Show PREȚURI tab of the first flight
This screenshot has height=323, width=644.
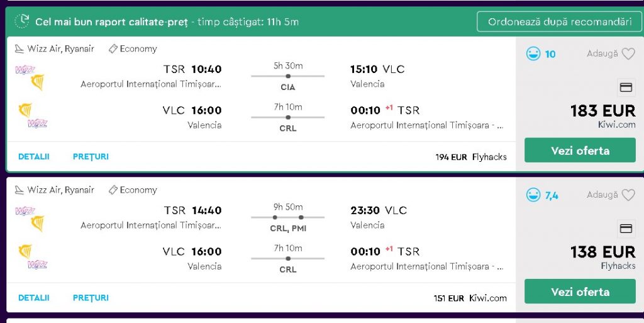point(91,157)
